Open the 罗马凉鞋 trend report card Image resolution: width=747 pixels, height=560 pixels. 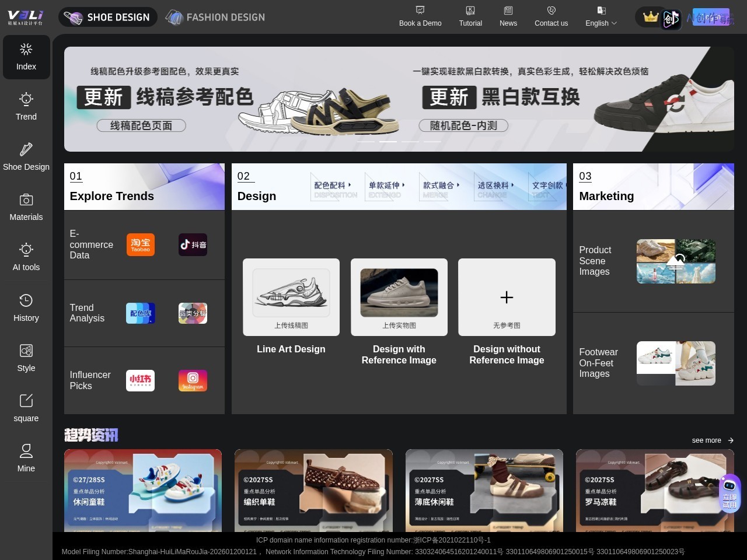pos(655,491)
